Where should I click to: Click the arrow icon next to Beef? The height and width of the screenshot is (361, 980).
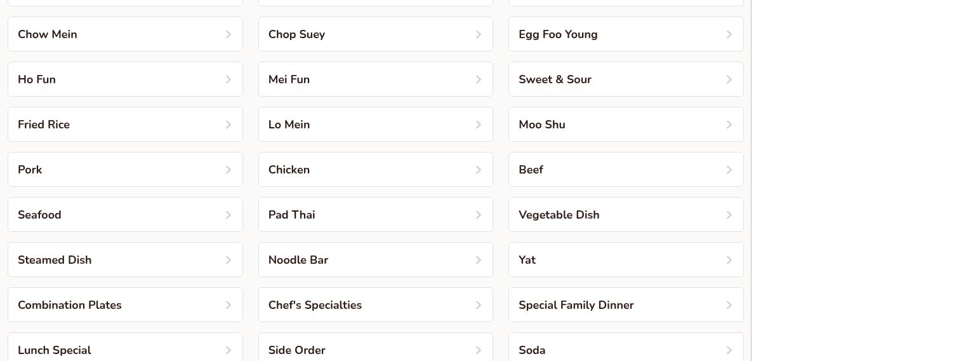point(729,170)
